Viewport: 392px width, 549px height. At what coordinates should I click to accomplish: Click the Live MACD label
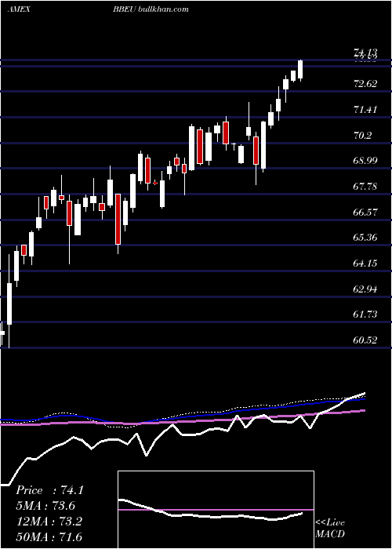330,528
